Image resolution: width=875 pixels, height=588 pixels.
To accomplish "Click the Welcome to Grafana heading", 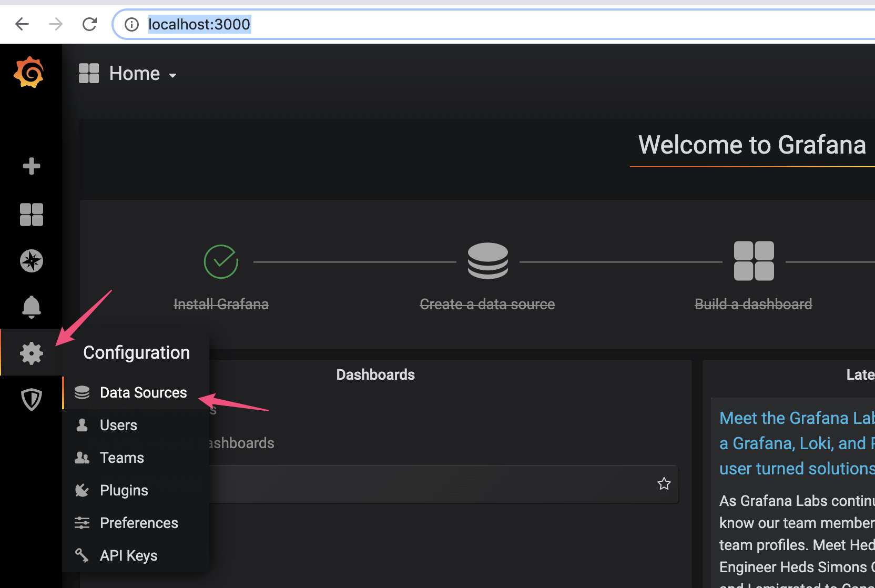I will click(752, 145).
